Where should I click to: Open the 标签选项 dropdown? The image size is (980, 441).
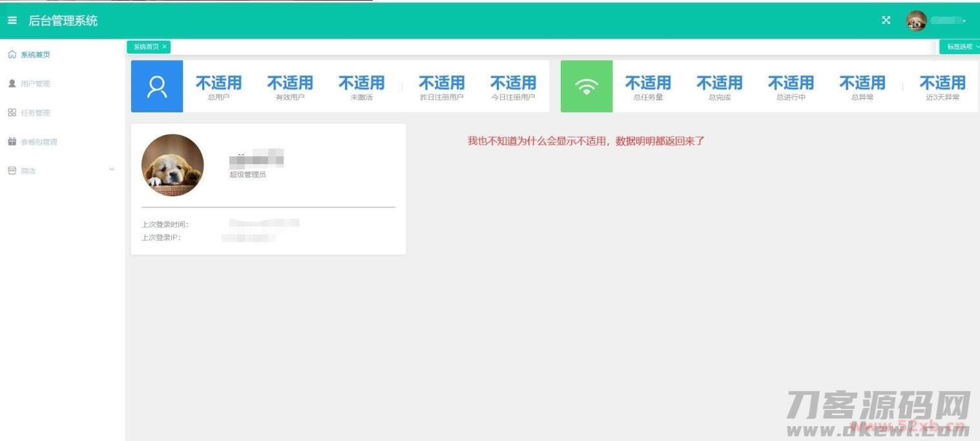click(959, 46)
